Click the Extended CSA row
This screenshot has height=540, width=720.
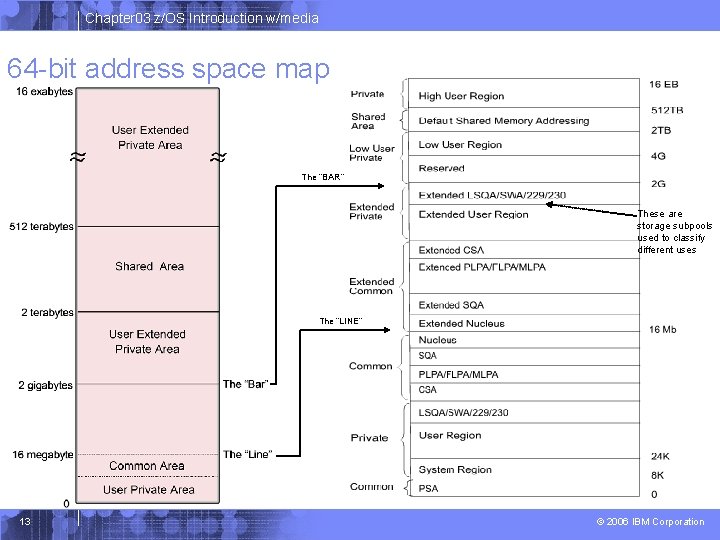click(x=523, y=250)
